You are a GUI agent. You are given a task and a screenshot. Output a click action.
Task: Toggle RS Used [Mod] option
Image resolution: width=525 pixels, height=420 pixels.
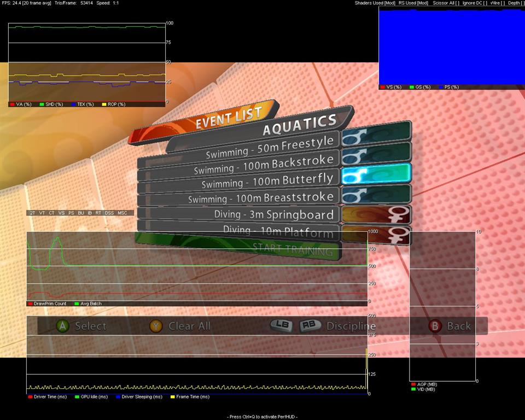coord(413,3)
